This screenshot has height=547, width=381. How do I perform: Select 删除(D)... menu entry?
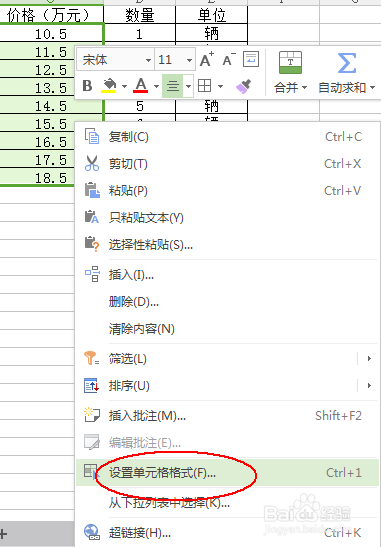tap(227, 302)
